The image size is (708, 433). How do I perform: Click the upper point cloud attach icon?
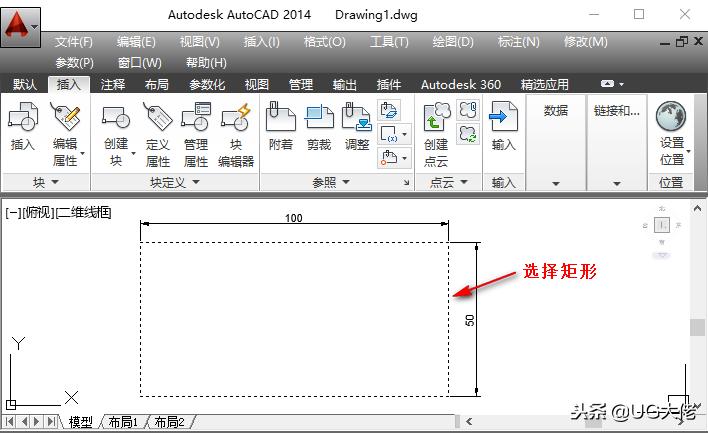click(x=468, y=110)
